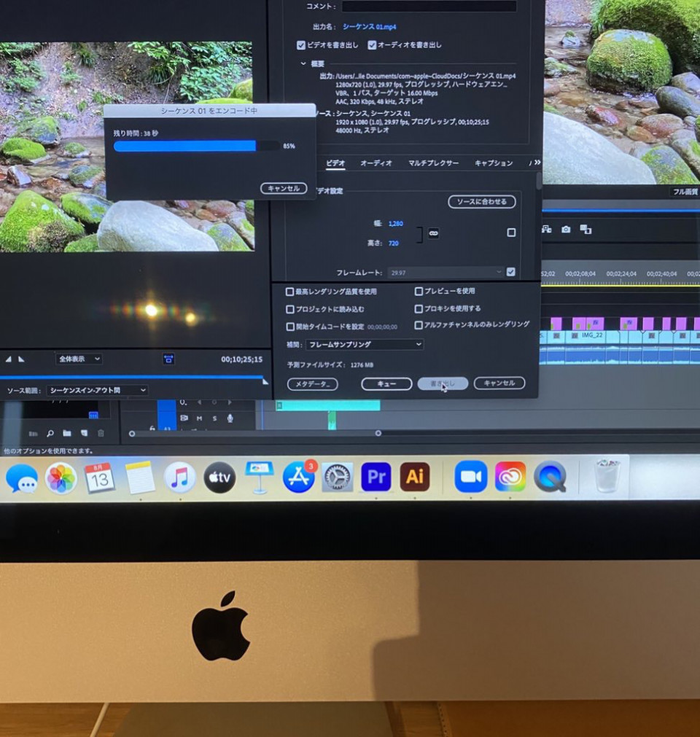
Task: Click the 書き出し export button
Action: point(443,383)
